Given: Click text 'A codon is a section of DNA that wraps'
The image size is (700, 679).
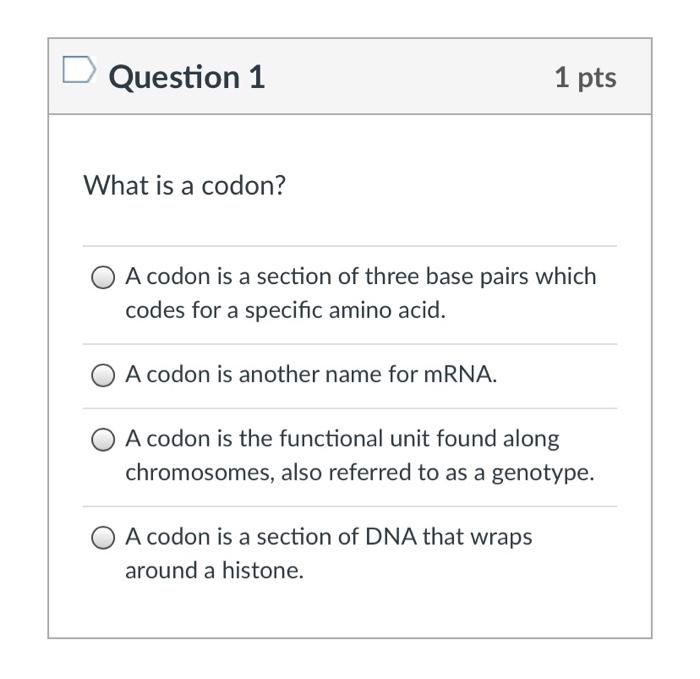Looking at the screenshot, I should pos(329,536).
